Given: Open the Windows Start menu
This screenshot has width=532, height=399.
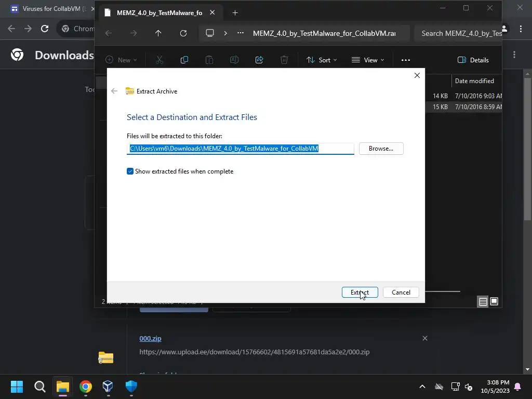Looking at the screenshot, I should tap(17, 386).
